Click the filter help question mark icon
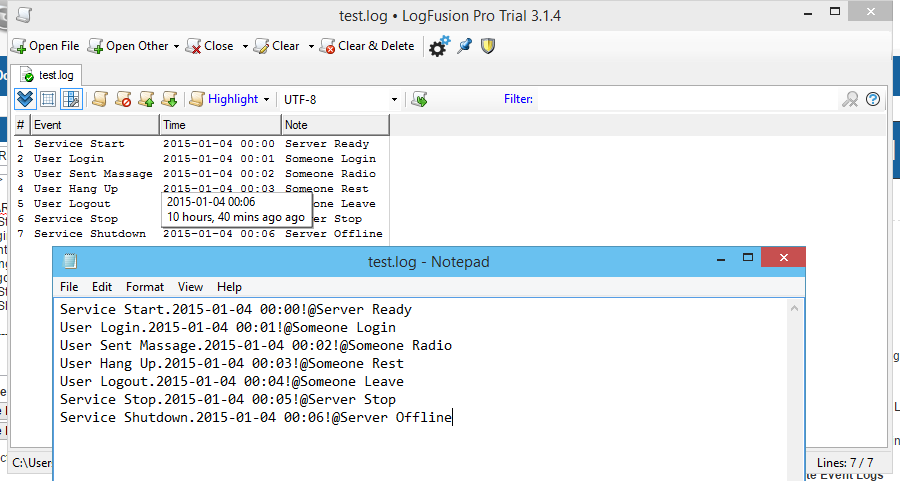Viewport: 900px width, 481px height. pyautogui.click(x=873, y=99)
